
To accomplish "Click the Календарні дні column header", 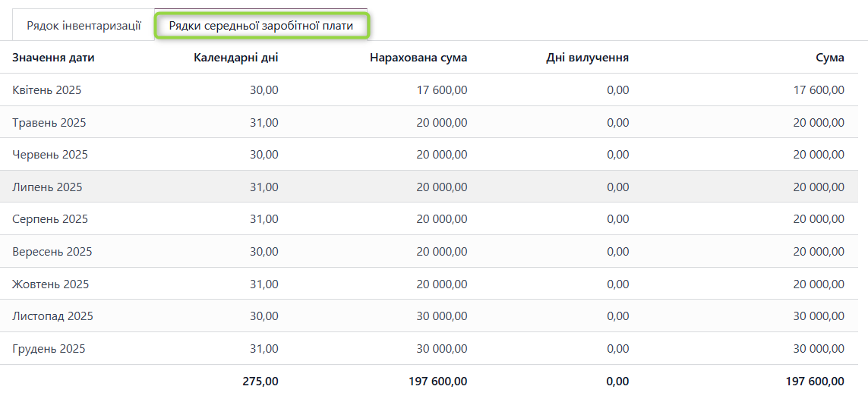I will coord(235,58).
